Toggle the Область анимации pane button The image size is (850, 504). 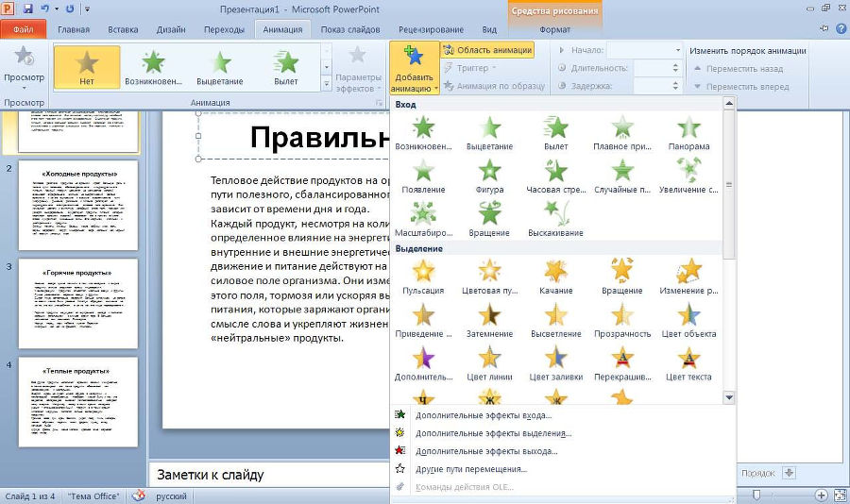coord(487,50)
